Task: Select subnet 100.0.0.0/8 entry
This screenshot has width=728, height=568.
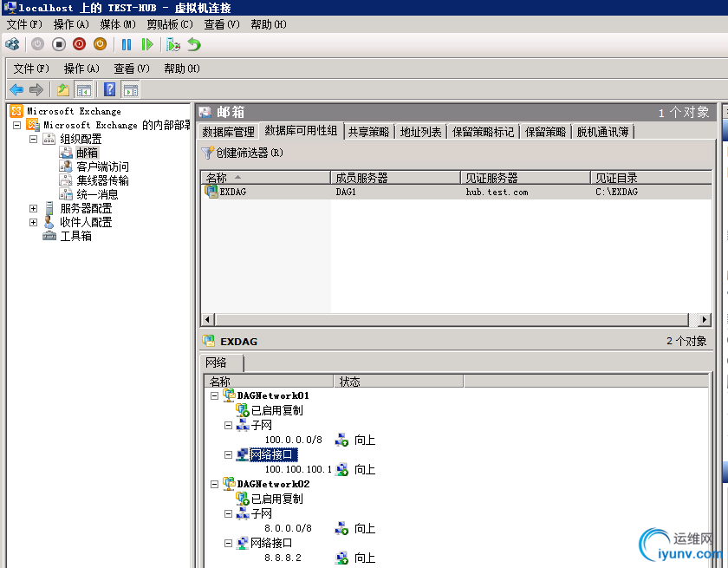Action: click(x=294, y=440)
